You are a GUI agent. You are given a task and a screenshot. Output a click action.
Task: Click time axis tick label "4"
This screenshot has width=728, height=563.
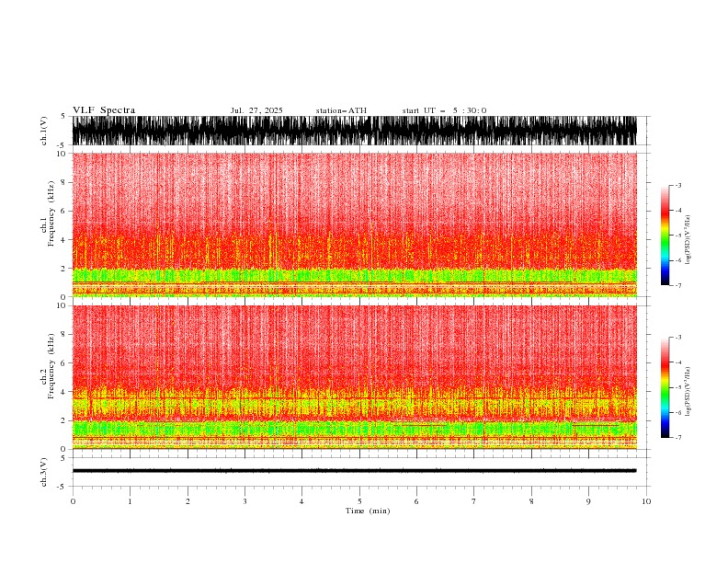301,501
